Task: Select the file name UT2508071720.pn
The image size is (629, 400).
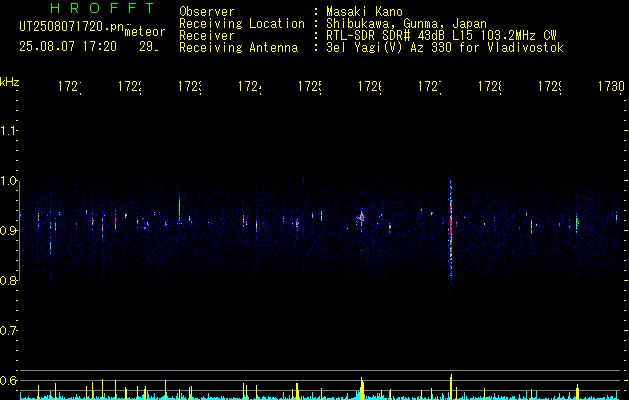Action: (72, 27)
